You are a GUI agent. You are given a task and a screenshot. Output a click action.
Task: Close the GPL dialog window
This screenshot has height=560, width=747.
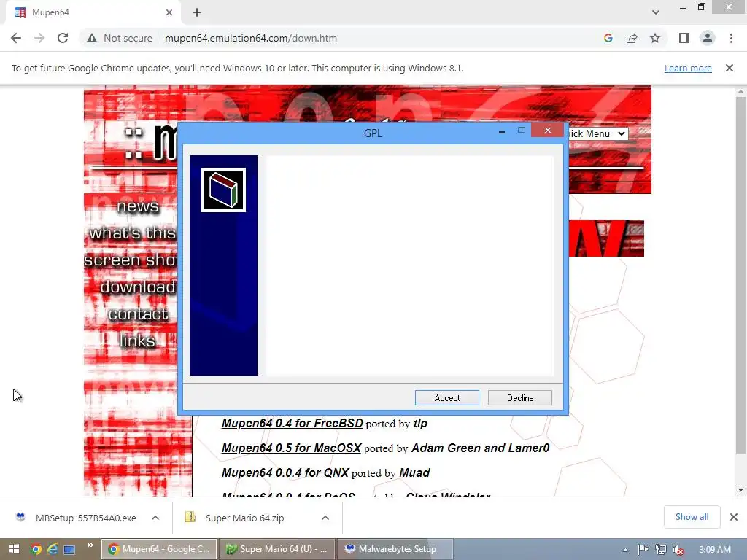point(547,130)
